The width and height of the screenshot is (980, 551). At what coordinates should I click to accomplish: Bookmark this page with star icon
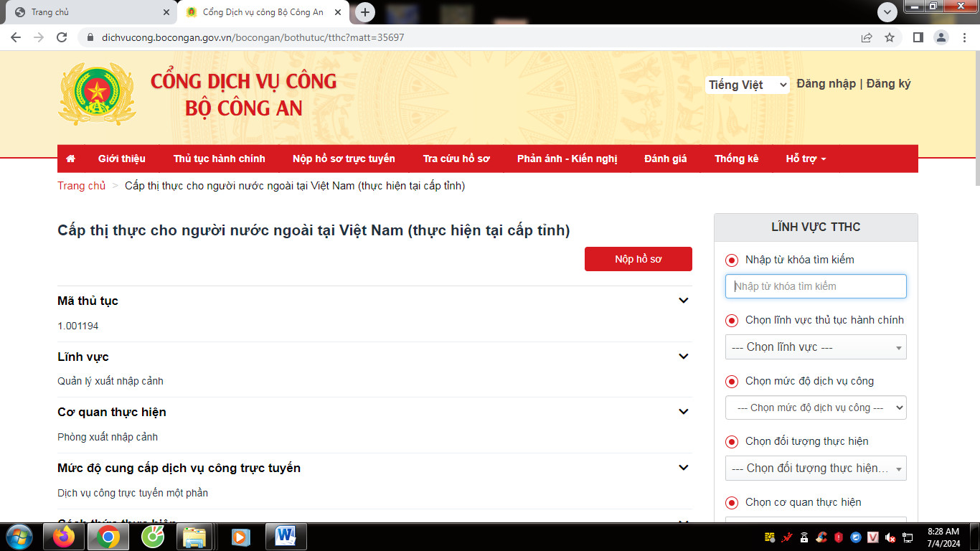click(890, 37)
